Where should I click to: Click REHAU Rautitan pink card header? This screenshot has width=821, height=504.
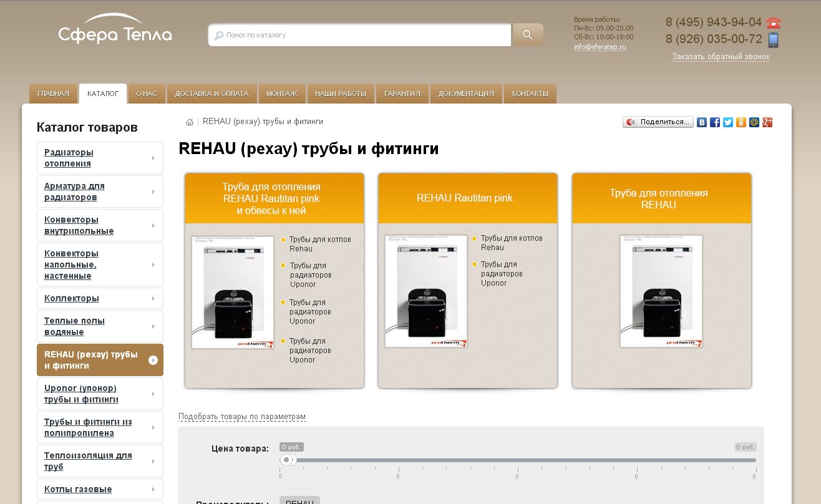(x=468, y=198)
